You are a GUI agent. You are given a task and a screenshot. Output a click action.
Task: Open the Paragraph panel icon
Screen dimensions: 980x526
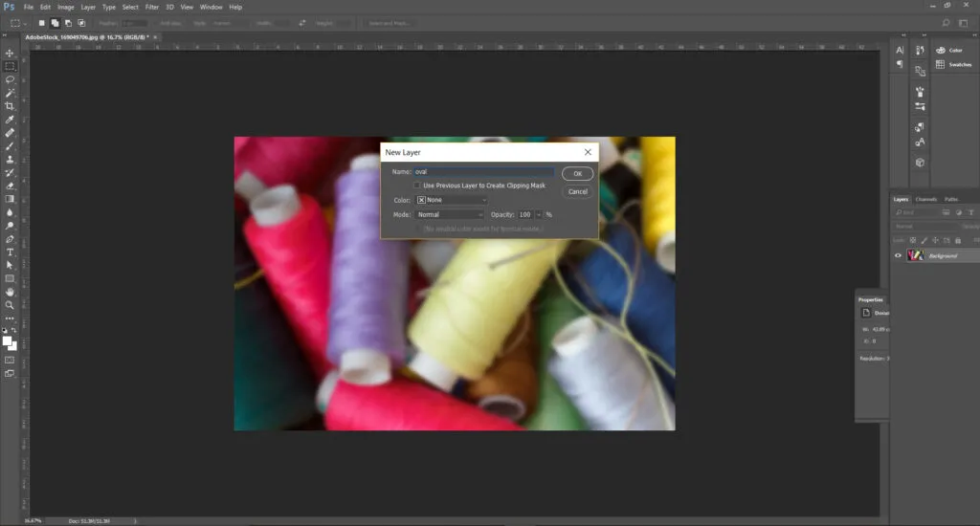(x=900, y=64)
